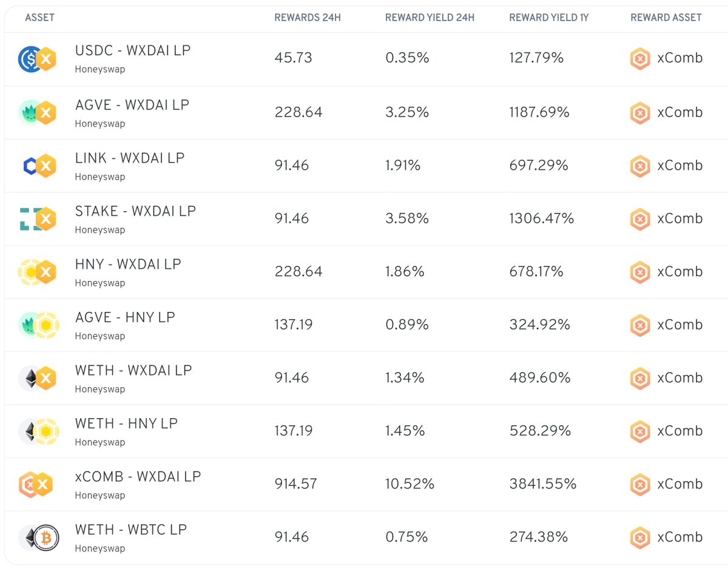Click xComb reward icon in USDC row
The image size is (728, 568).
pos(640,59)
